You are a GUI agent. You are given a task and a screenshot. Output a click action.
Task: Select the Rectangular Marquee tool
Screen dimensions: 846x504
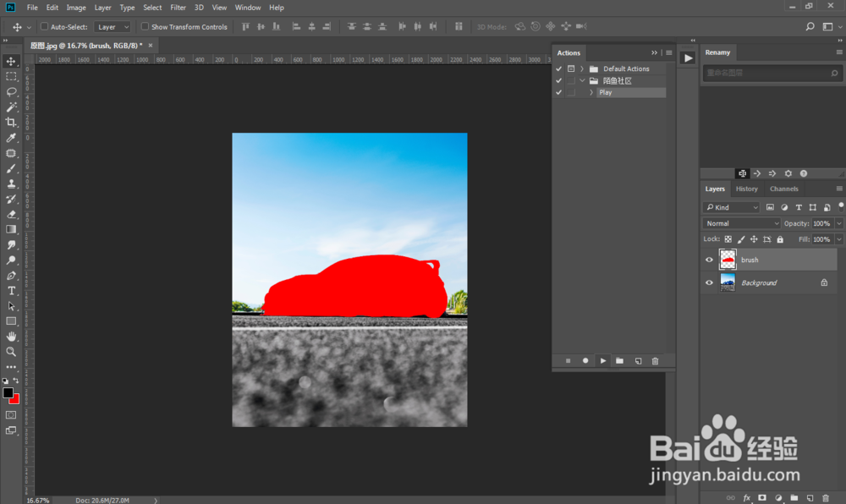click(x=11, y=77)
